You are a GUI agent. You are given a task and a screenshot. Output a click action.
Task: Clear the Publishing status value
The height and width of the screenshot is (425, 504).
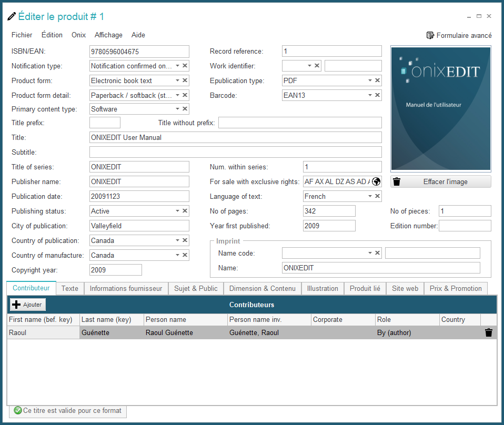click(x=185, y=211)
